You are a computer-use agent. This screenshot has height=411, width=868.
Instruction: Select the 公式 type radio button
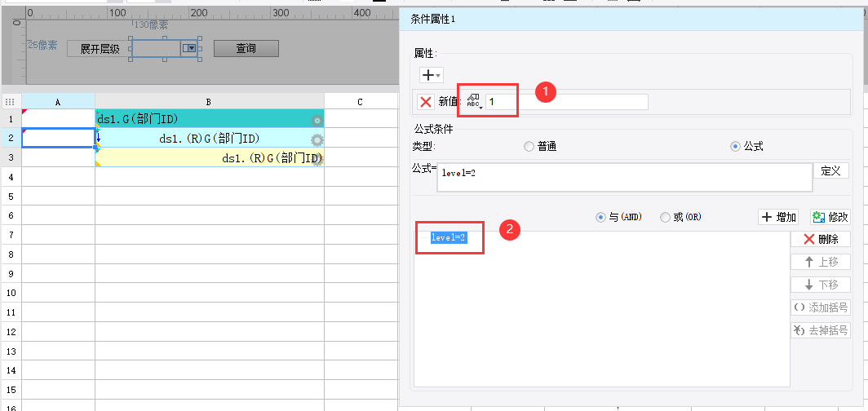coord(736,147)
